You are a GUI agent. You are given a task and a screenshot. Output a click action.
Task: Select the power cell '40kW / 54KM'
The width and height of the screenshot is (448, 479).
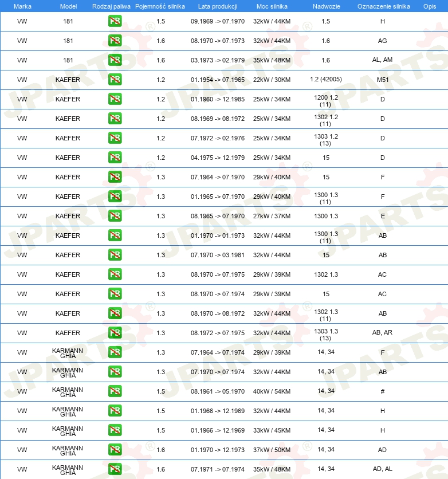(272, 391)
